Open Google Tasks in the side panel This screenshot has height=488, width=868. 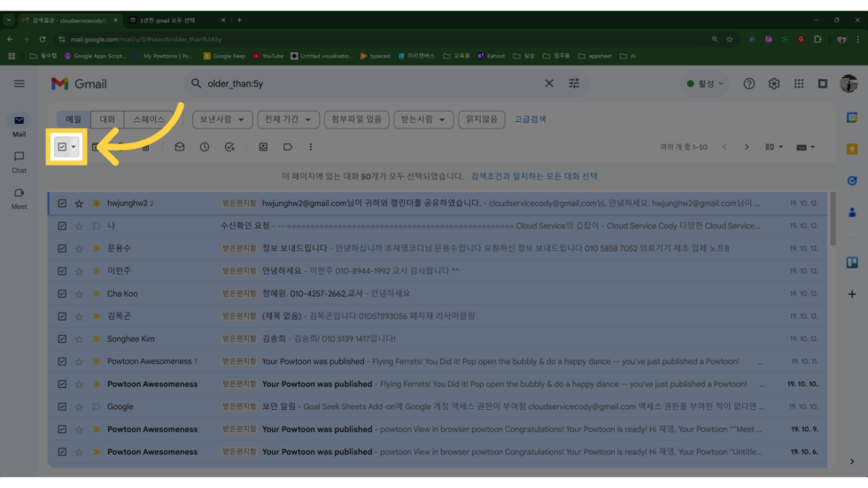pos(852,181)
